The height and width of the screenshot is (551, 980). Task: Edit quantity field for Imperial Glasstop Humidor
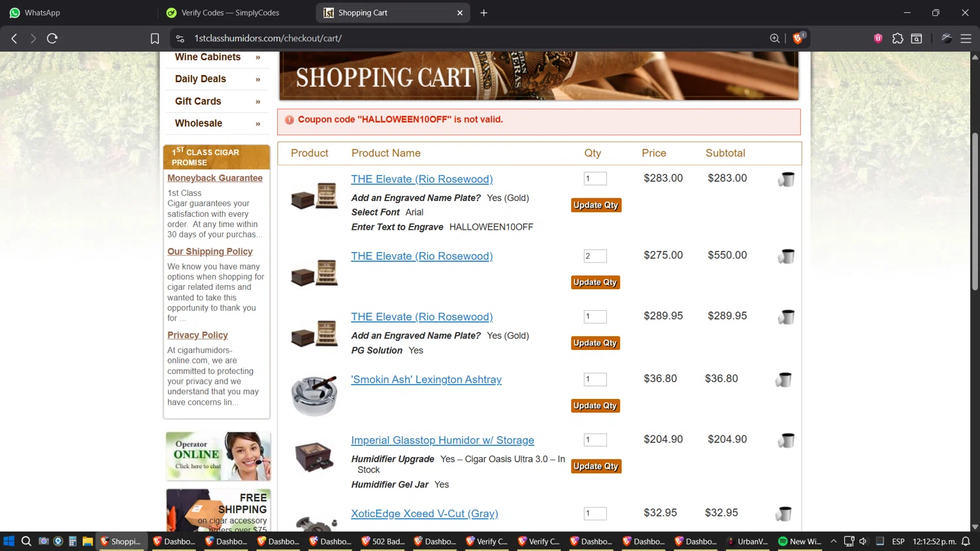point(595,440)
